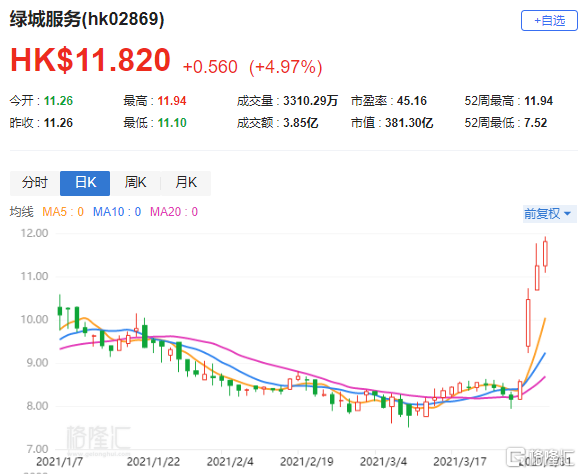
Task: Click the 11.00 price axis label
Action: click(x=34, y=276)
